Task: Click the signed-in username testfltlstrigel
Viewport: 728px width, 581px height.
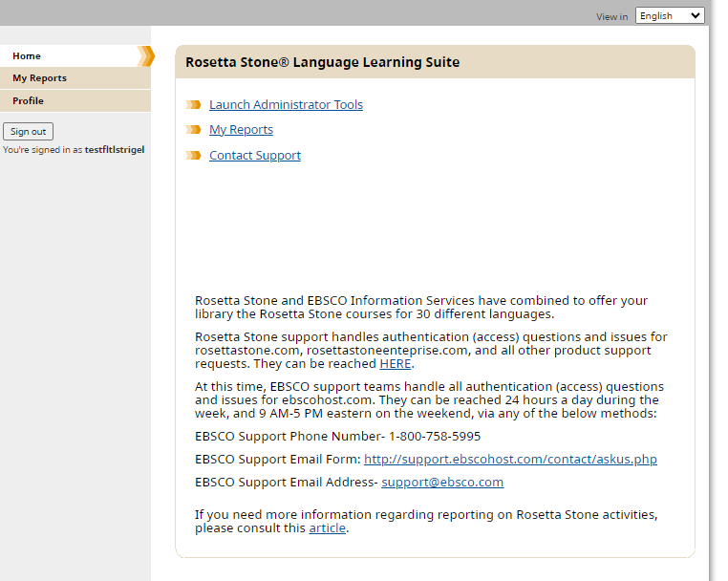Action: 115,150
